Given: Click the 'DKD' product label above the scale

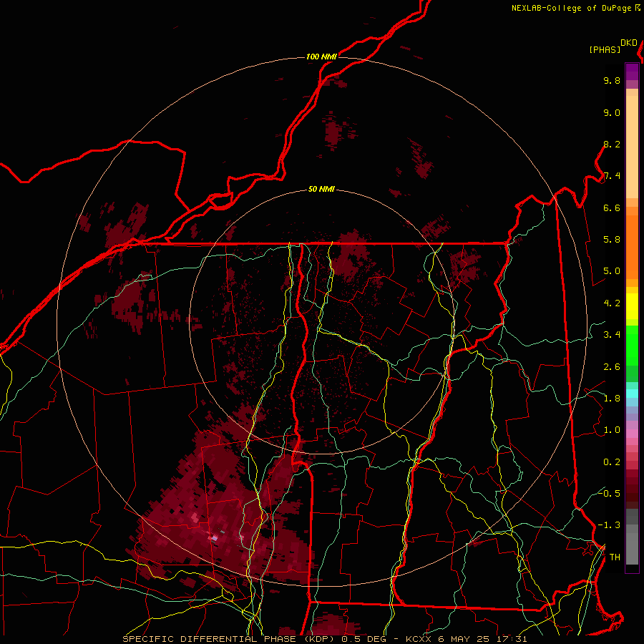Looking at the screenshot, I should pyautogui.click(x=629, y=43).
